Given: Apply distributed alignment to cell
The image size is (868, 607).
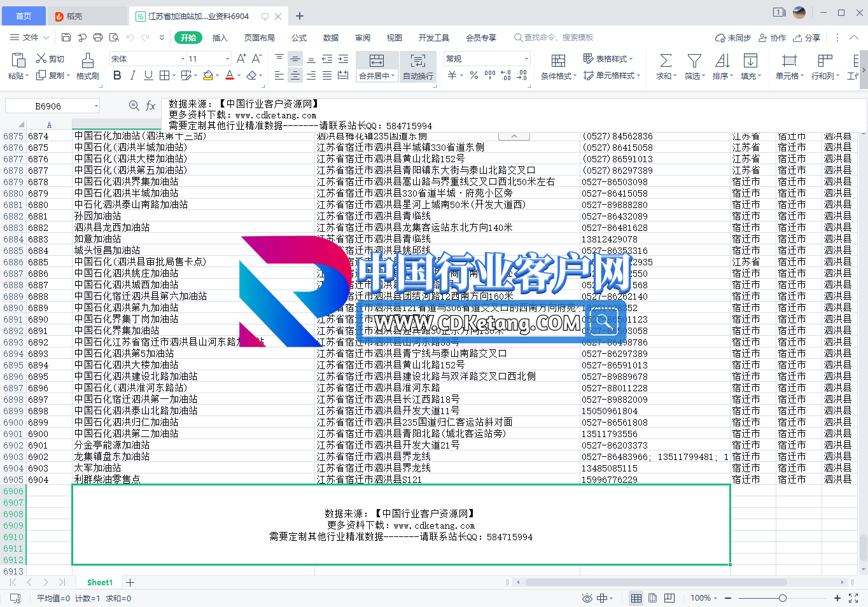Looking at the screenshot, I should (x=343, y=75).
